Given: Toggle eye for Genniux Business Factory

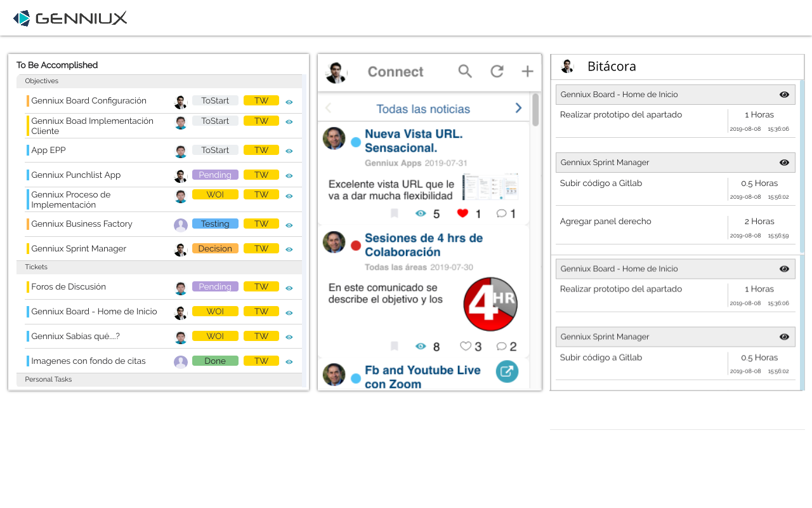Looking at the screenshot, I should click(x=289, y=225).
